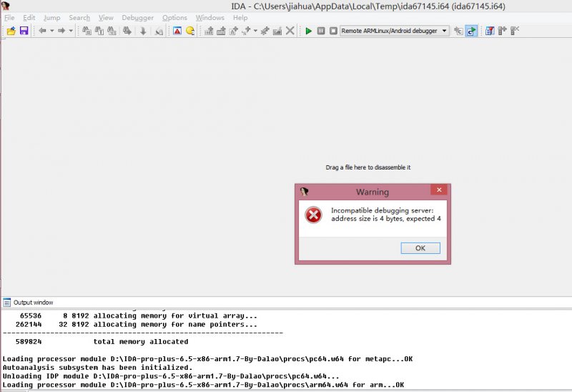Click OK in the Warning dialog
Image resolution: width=572 pixels, height=392 pixels.
tap(420, 248)
